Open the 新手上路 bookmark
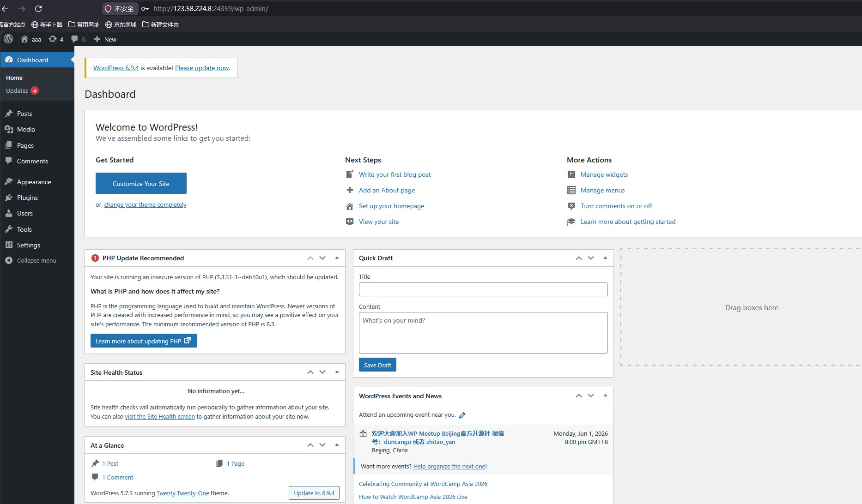This screenshot has width=862, height=504. pos(47,24)
